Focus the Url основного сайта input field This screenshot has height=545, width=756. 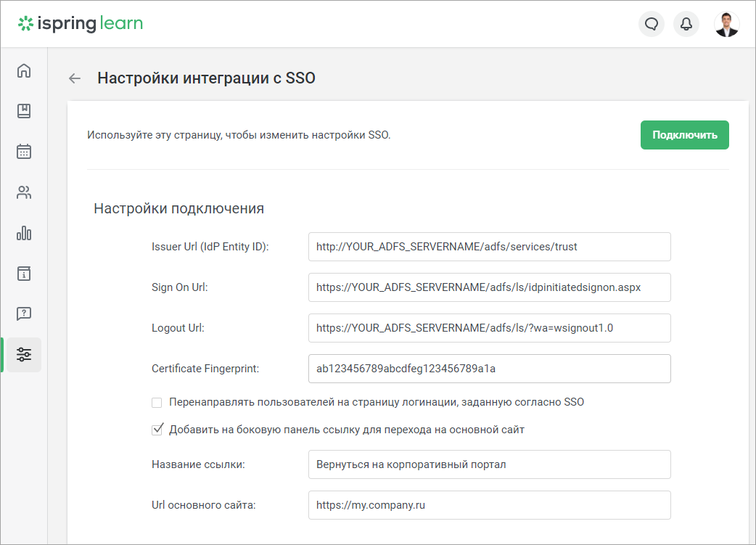click(490, 505)
